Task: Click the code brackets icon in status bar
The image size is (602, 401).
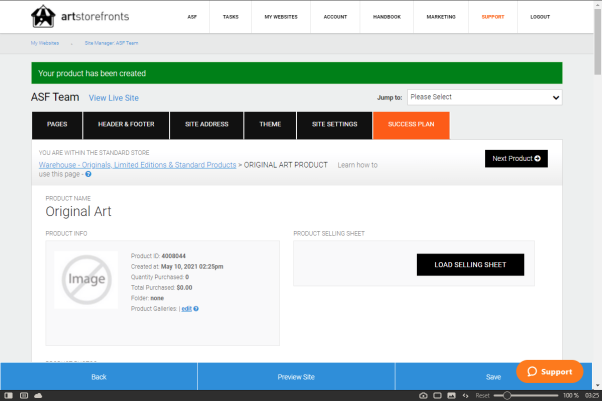Action: point(465,395)
